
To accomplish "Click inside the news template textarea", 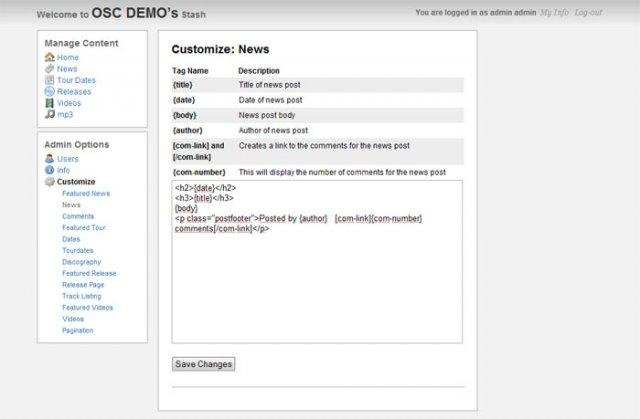I will tap(317, 262).
